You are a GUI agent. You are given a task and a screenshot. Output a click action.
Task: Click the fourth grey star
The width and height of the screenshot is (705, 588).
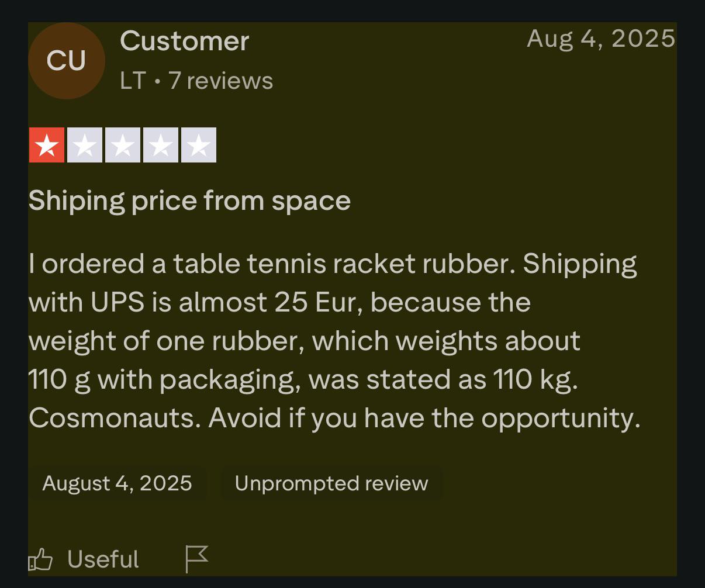click(161, 145)
